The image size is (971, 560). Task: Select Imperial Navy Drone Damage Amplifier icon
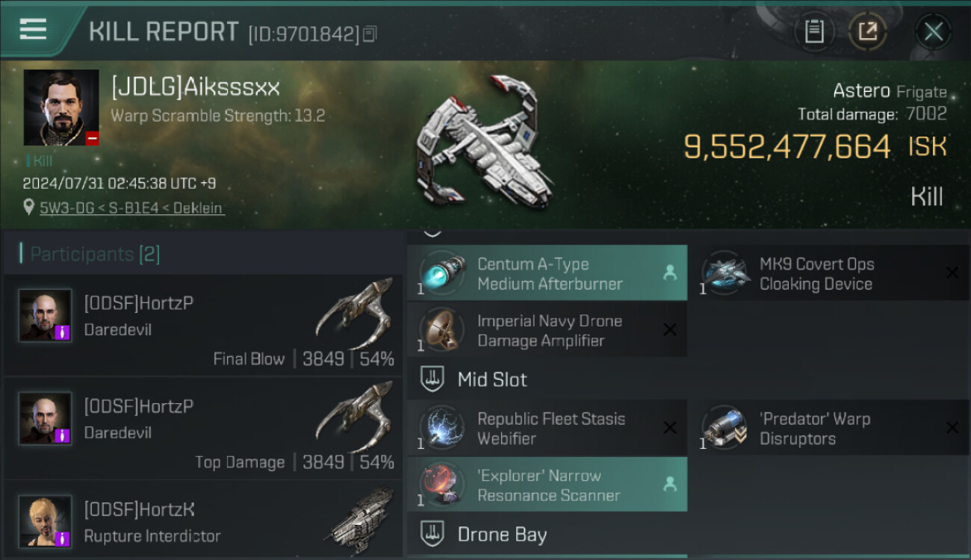pyautogui.click(x=441, y=330)
